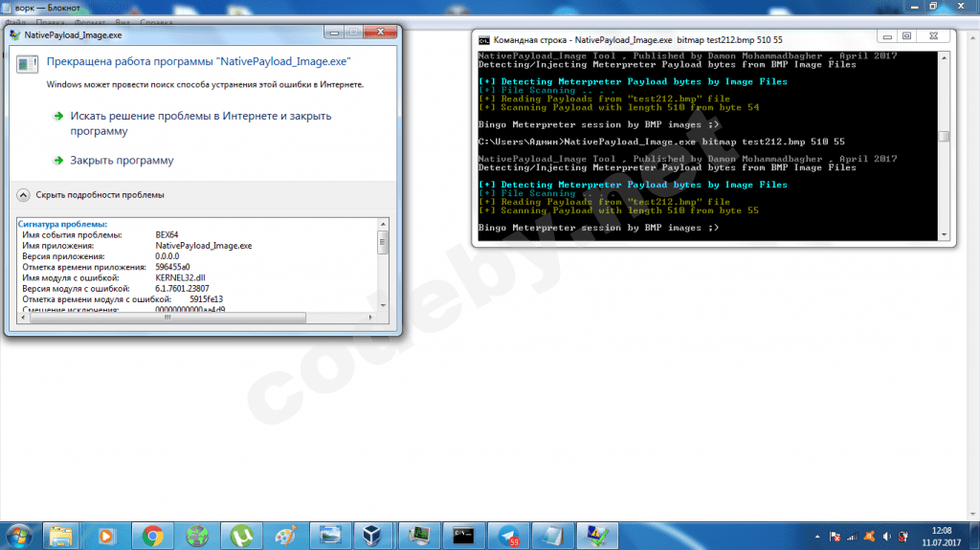Image resolution: width=980 pixels, height=550 pixels.
Task: Open VirtualBox from the taskbar
Action: click(372, 537)
